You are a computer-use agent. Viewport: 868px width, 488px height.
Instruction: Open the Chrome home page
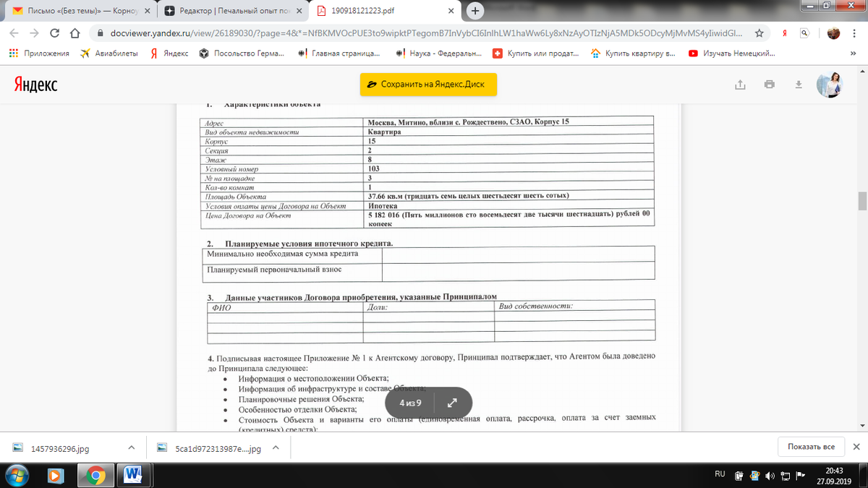pyautogui.click(x=74, y=33)
